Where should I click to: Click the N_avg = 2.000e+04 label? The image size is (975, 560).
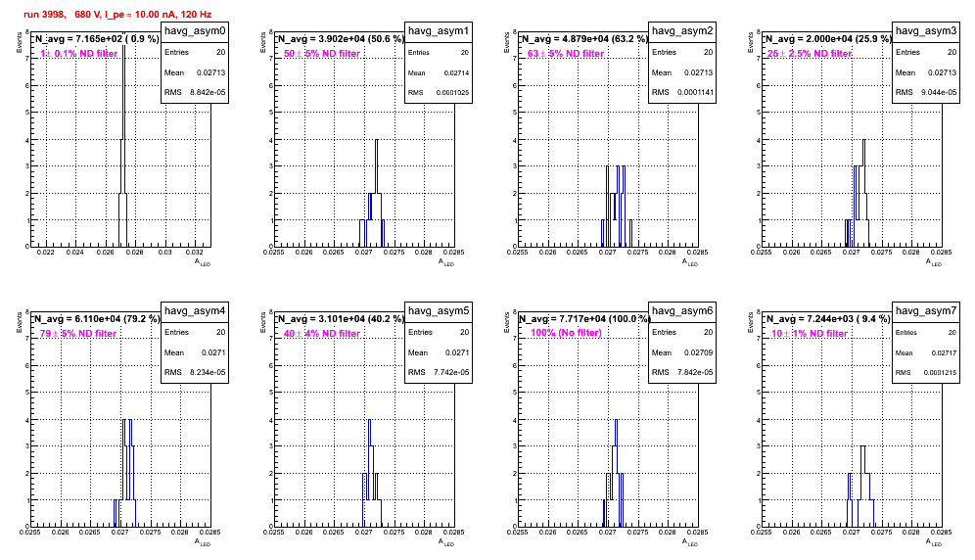point(828,38)
